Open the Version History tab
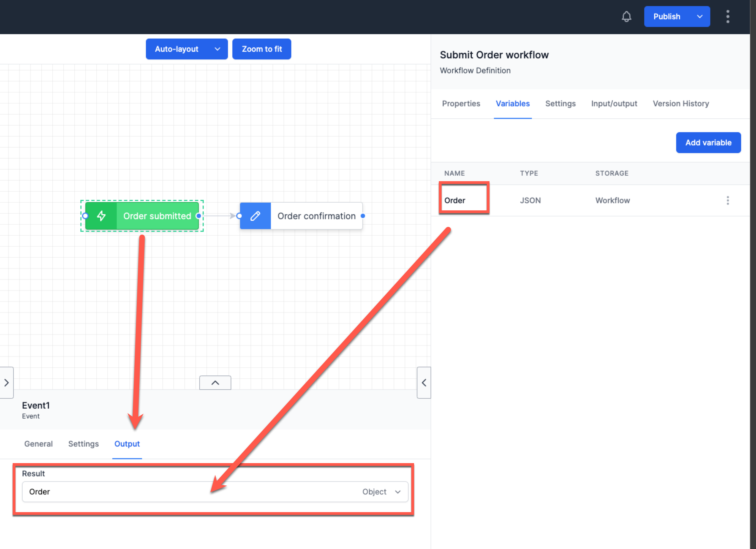This screenshot has width=756, height=549. point(681,104)
